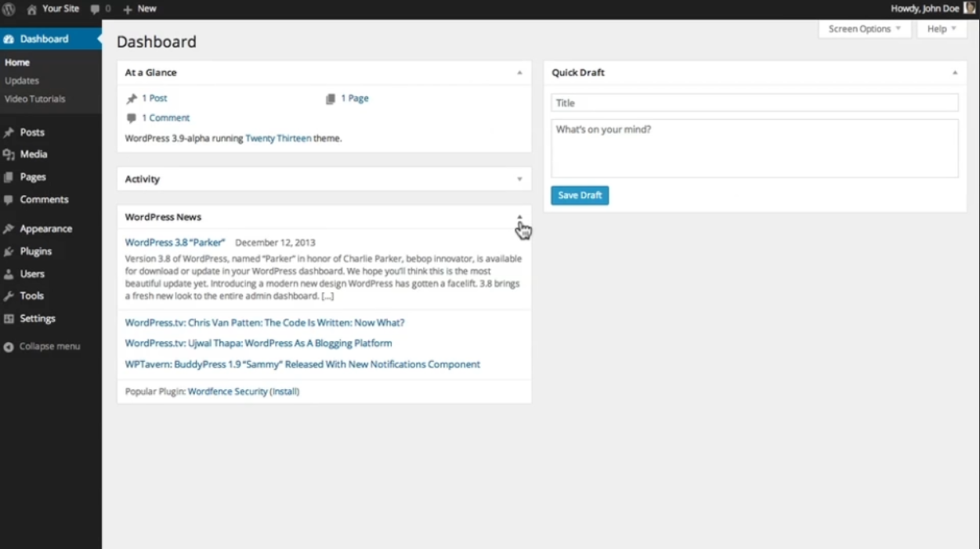This screenshot has width=980, height=549.
Task: Open Howdy, John Doe account menu
Action: 925,9
